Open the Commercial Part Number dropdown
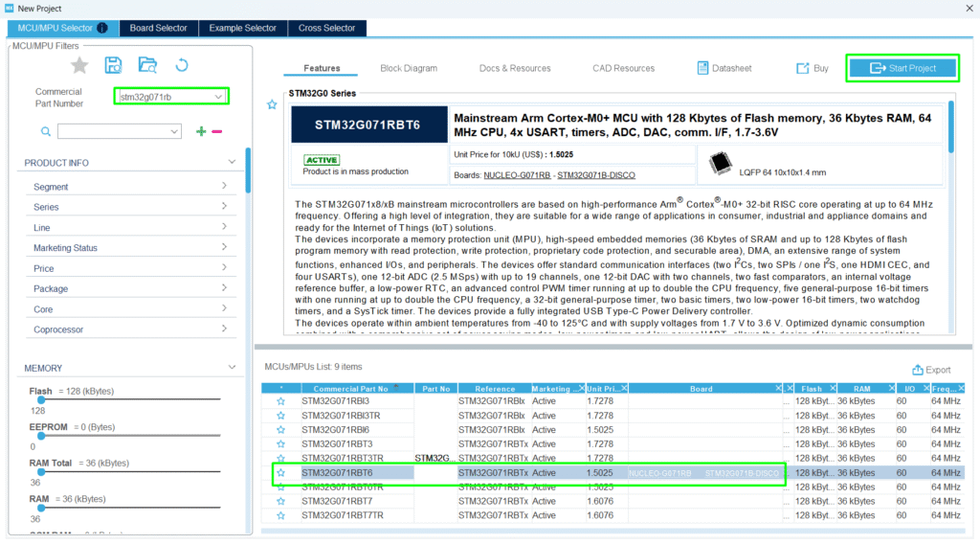 pos(219,97)
